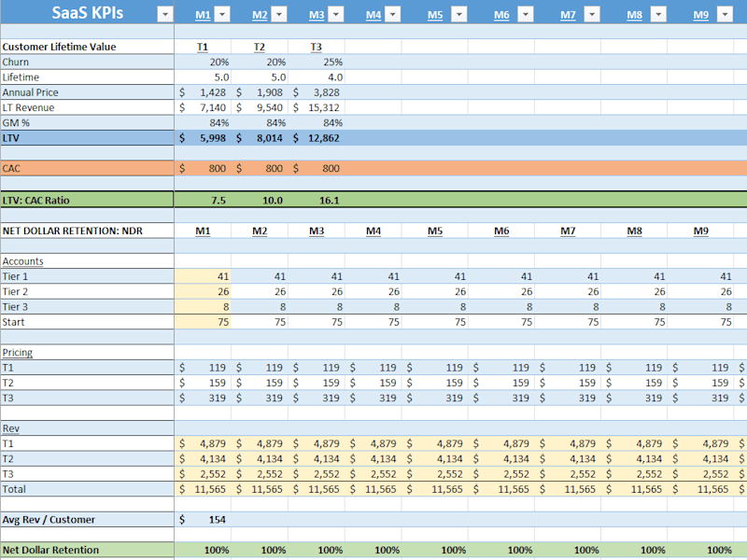Open the M8 column filter dropdown

(658, 14)
